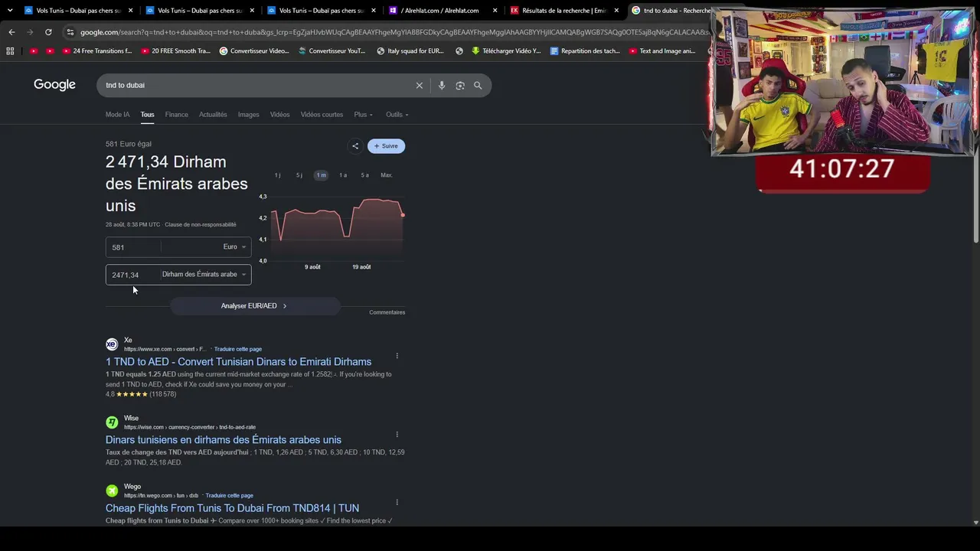
Task: Switch to the Mode IA tab
Action: coord(117,115)
